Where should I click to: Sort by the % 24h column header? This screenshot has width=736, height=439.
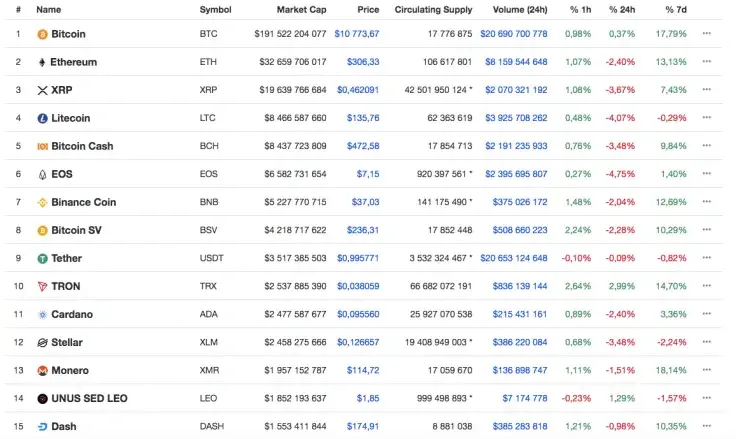coord(624,9)
